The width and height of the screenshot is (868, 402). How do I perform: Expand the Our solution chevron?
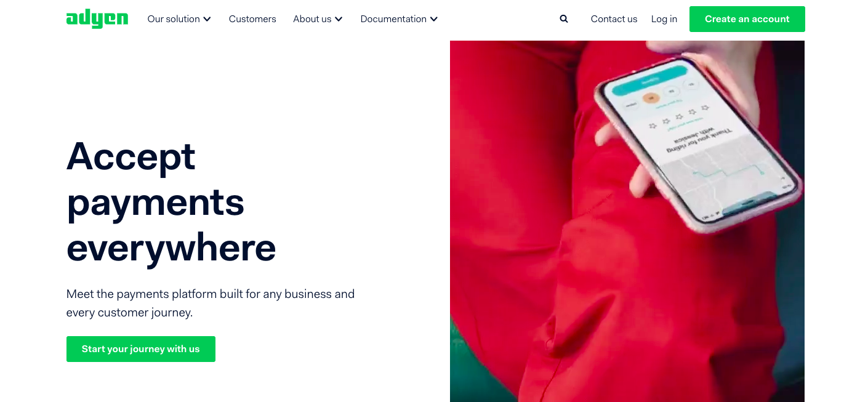coord(207,19)
